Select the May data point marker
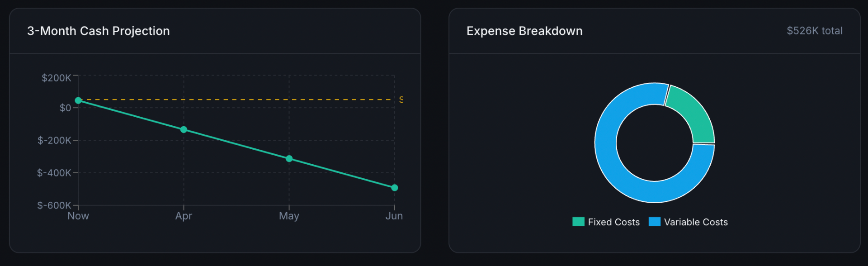 pyautogui.click(x=289, y=159)
